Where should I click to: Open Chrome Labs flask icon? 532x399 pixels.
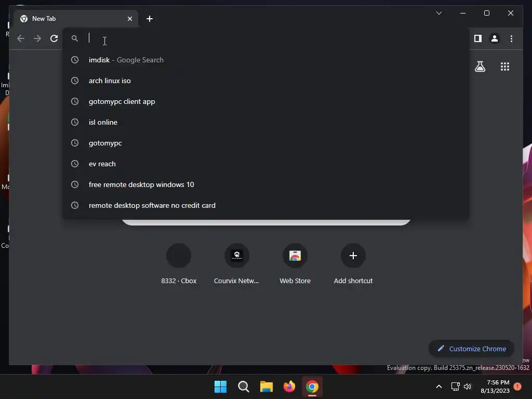pyautogui.click(x=480, y=66)
